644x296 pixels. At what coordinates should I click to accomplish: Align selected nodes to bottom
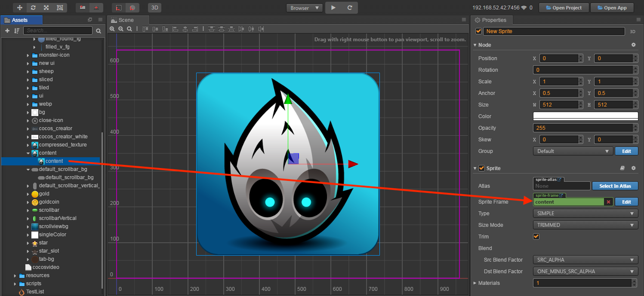(165, 29)
